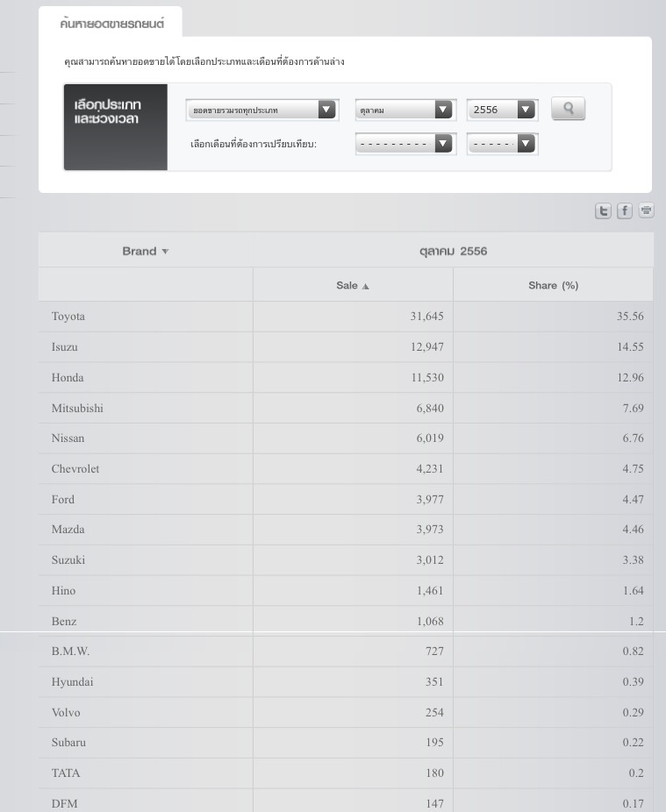Share the page on Facebook
666x812 pixels.
[x=625, y=210]
